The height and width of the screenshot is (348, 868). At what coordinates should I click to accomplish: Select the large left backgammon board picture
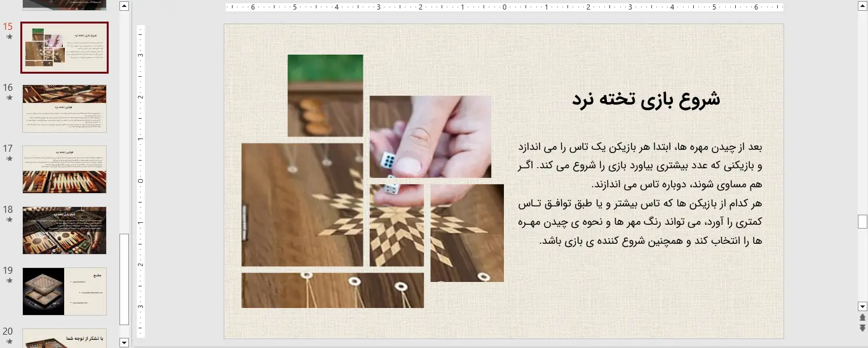302,204
